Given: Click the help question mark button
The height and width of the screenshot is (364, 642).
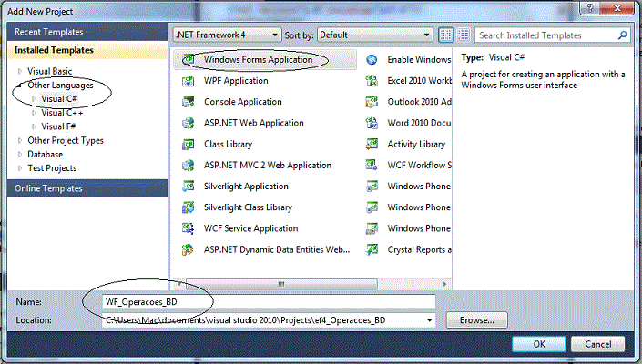Looking at the screenshot, I should pyautogui.click(x=590, y=8).
